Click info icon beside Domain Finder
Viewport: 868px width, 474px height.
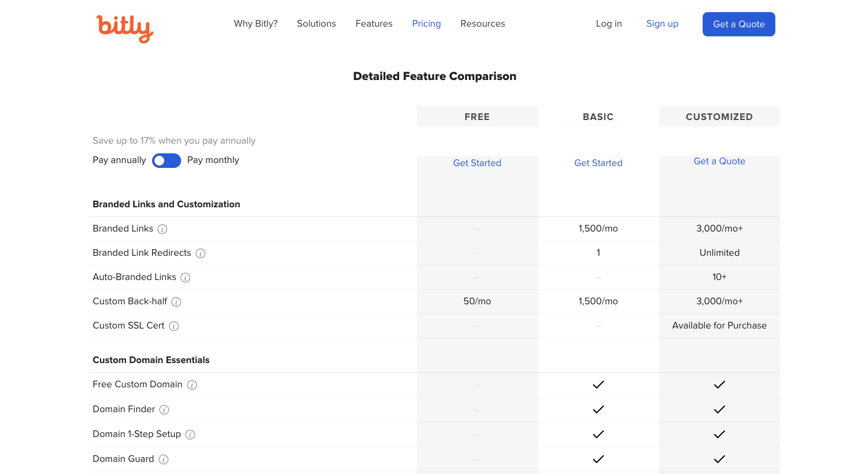click(x=164, y=410)
